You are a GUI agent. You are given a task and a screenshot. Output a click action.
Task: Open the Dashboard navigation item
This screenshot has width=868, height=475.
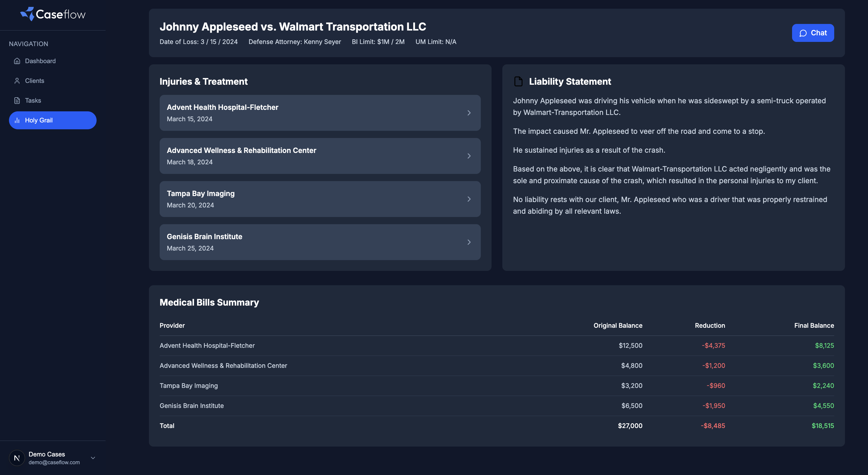[53, 61]
